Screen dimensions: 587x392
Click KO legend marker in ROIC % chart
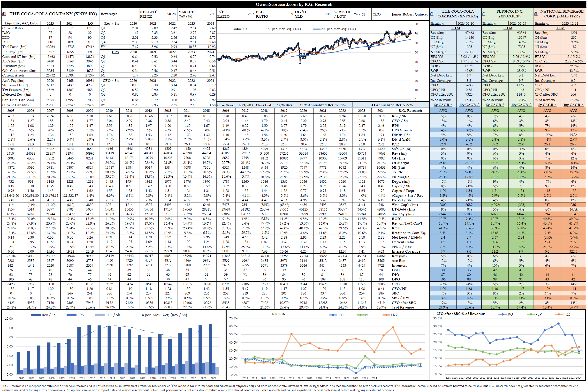click(x=333, y=315)
